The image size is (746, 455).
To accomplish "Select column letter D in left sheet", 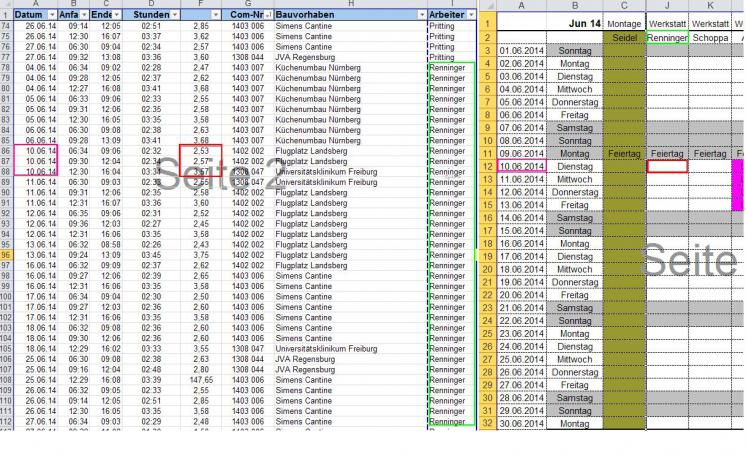I will 151,4.
